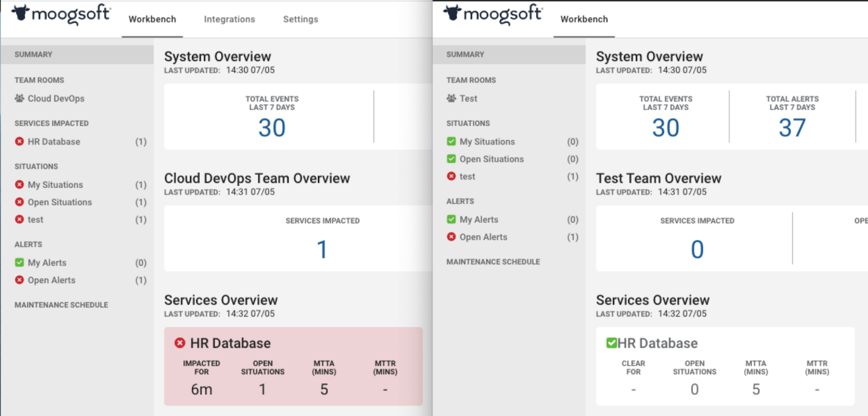Open Open Alerts in right window
The image size is (868, 416).
point(484,237)
